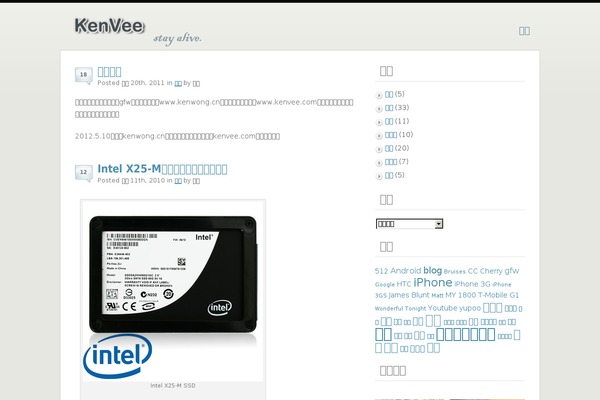
Task: Select the bold blog tag
Action: click(x=432, y=271)
